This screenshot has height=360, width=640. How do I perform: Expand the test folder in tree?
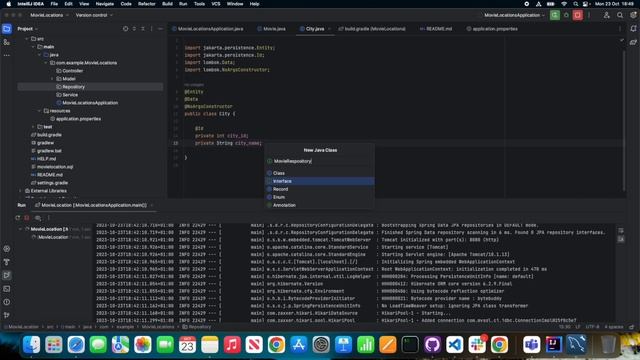(33, 127)
